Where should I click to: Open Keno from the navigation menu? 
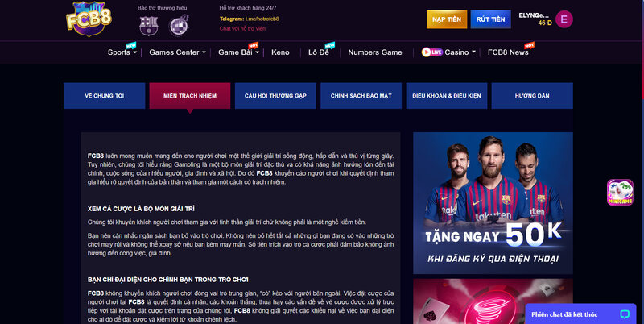tap(280, 52)
